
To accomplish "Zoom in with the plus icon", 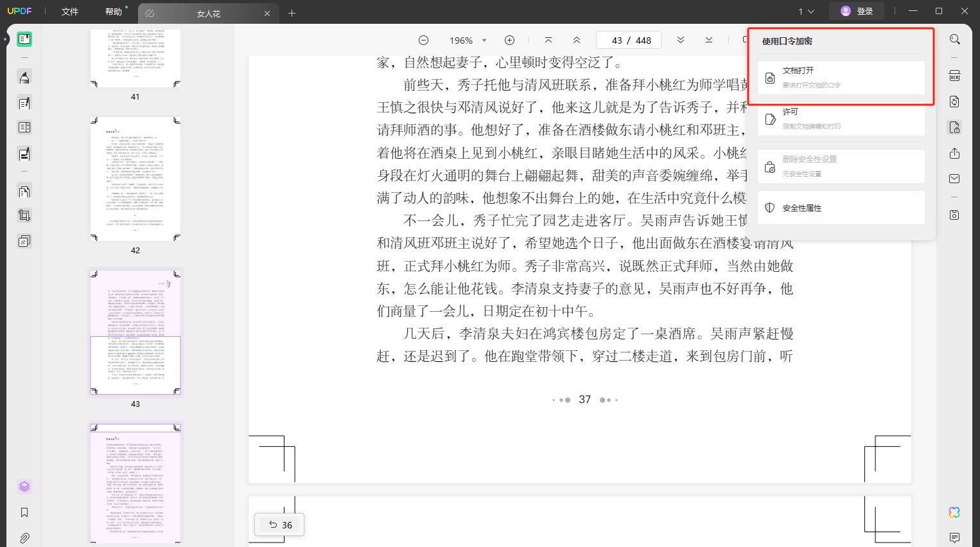I will click(x=509, y=40).
